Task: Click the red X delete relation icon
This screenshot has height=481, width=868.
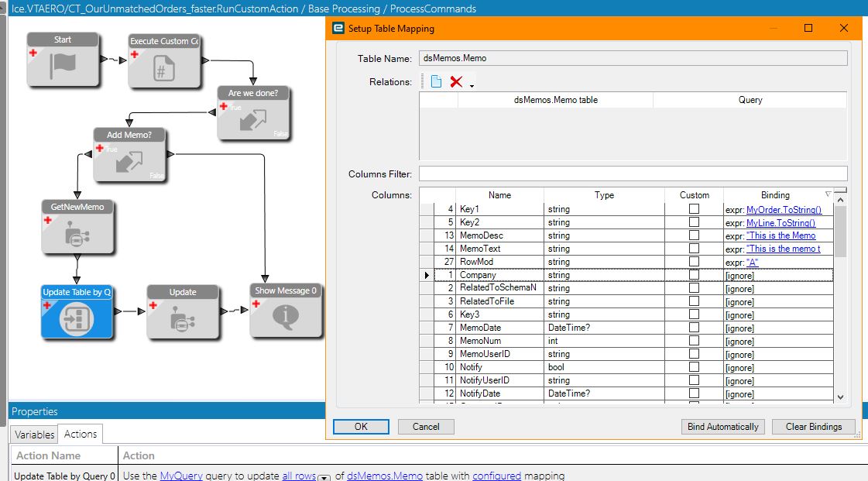Action: [x=456, y=82]
